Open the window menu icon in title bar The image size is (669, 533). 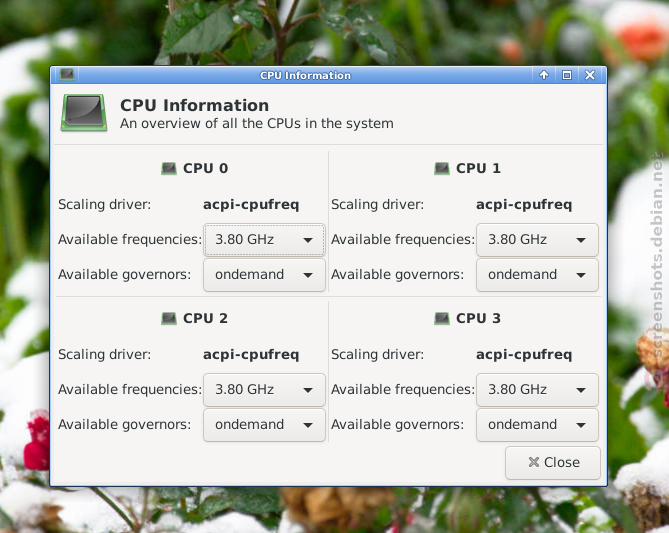[x=67, y=75]
